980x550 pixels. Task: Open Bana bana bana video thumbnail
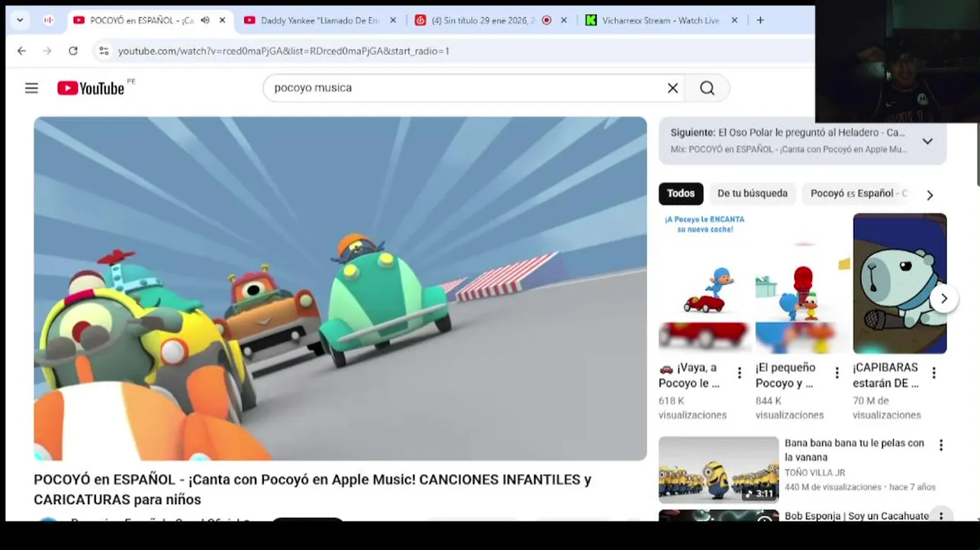point(719,470)
